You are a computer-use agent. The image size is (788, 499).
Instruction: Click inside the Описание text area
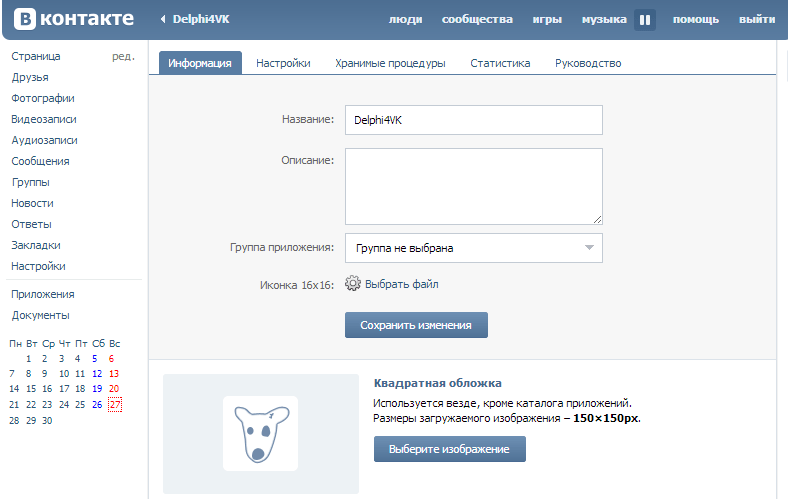coord(473,186)
